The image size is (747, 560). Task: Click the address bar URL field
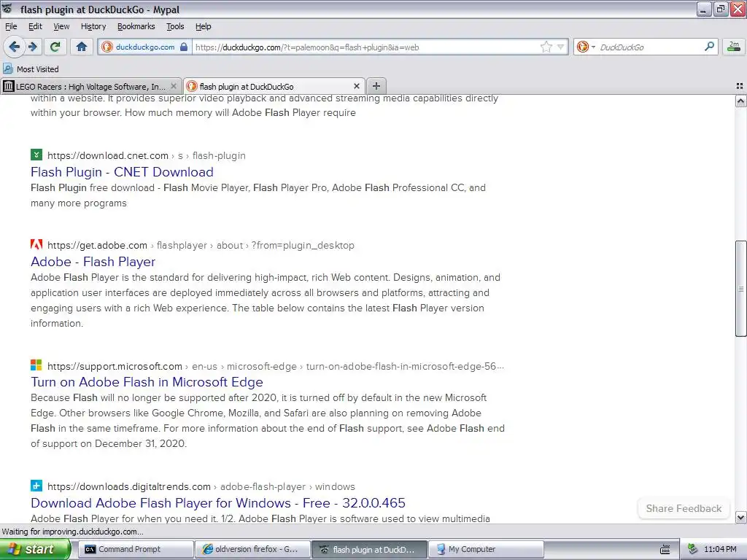tap(366, 47)
